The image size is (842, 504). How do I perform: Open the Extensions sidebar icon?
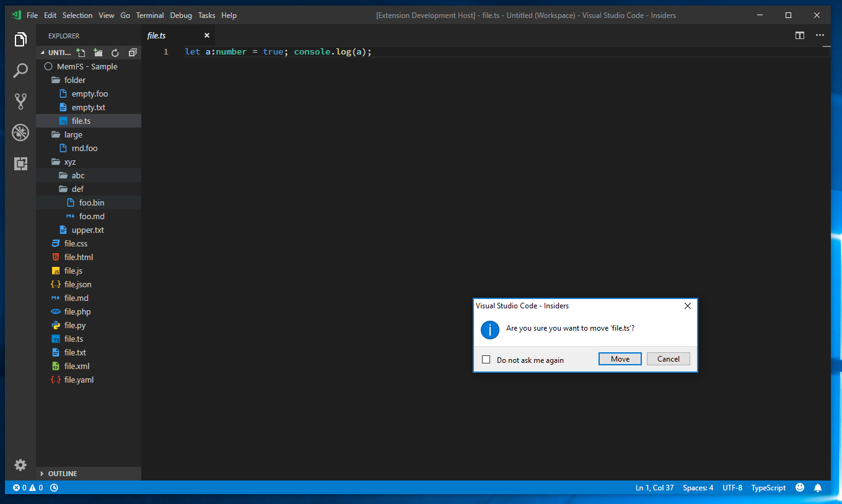pos(20,163)
